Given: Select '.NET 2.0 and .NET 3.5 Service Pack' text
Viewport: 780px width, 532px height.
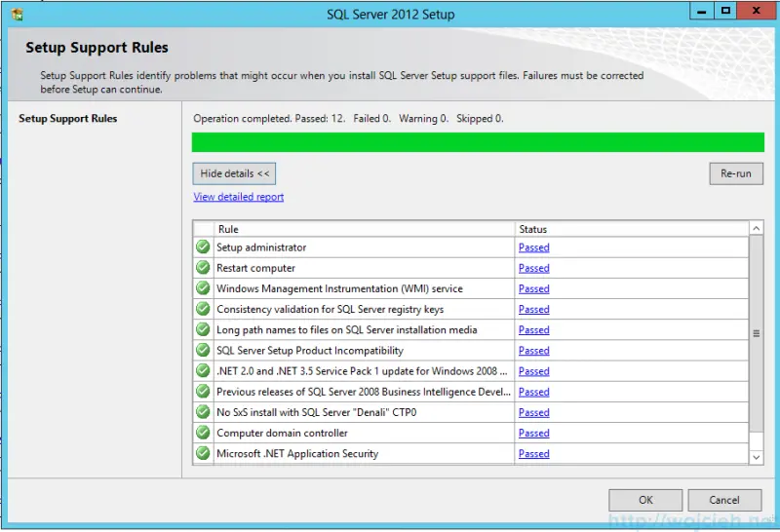Looking at the screenshot, I should pos(362,371).
